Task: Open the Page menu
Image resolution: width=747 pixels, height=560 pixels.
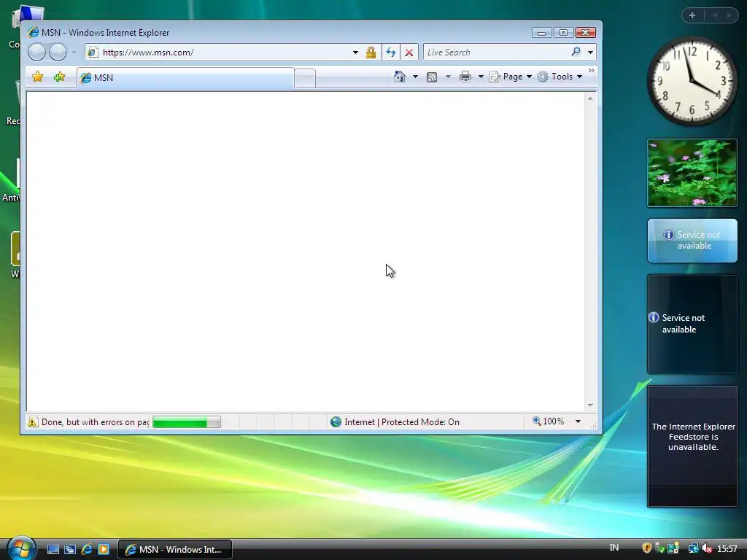Action: 510,77
